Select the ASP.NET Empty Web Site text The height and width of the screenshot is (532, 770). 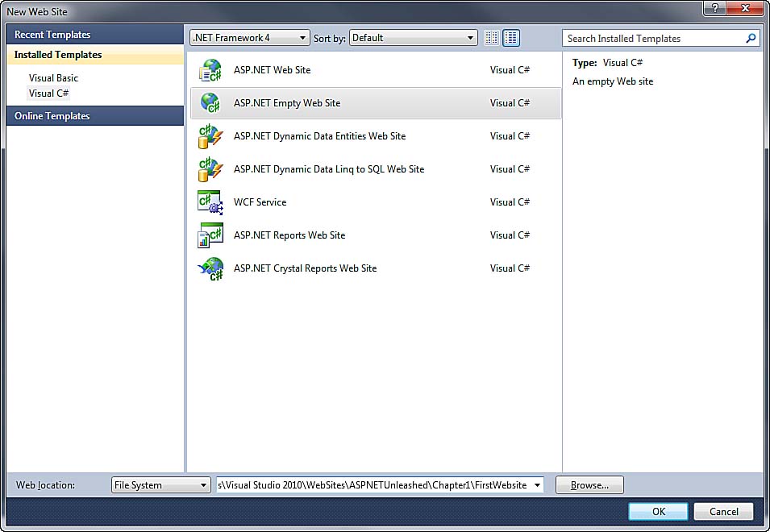coord(287,103)
